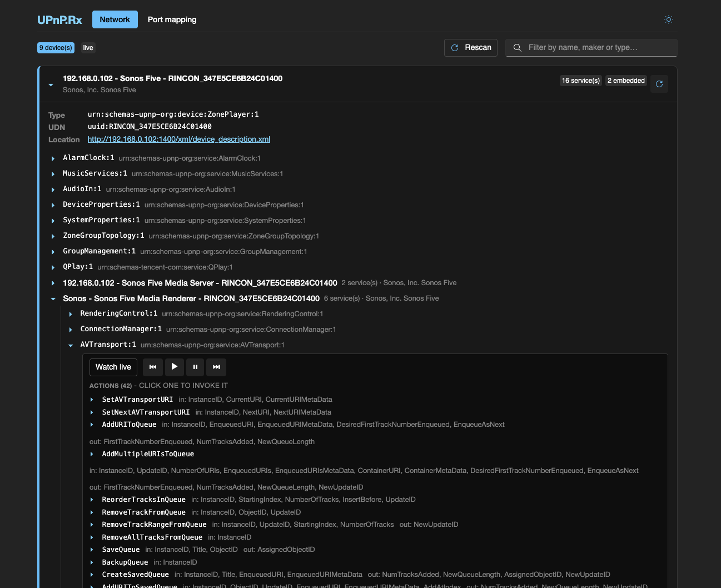Viewport: 721px width, 588px height.
Task: Pause playback with the pause button
Action: [195, 367]
